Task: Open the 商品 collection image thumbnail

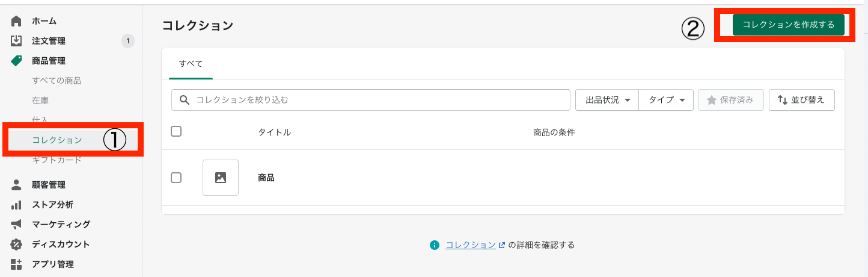Action: point(221,178)
